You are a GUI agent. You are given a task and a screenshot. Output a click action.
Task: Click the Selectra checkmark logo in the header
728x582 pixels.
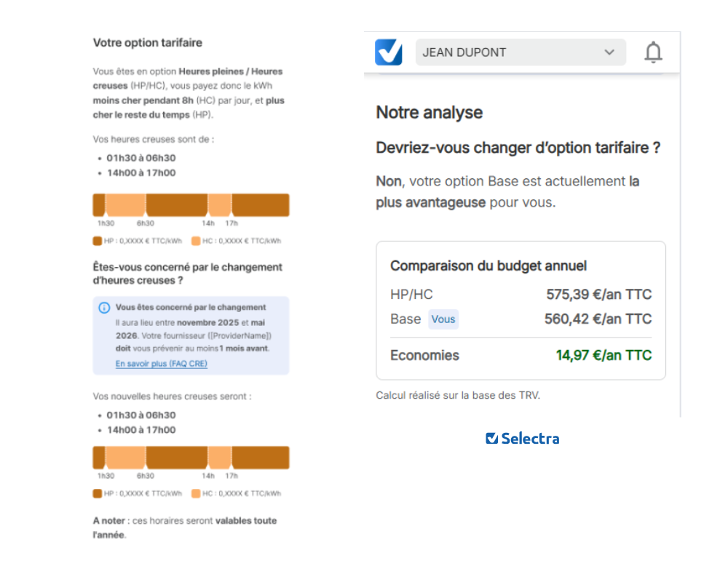pos(388,52)
